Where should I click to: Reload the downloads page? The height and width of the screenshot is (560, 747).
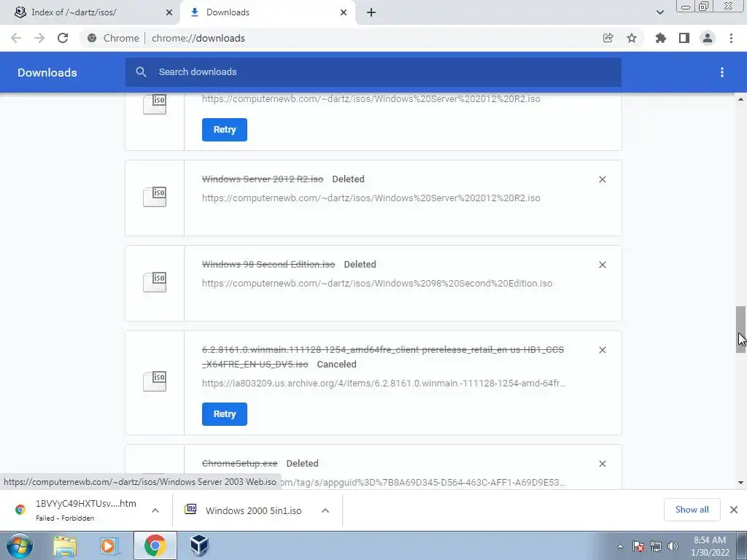click(63, 38)
